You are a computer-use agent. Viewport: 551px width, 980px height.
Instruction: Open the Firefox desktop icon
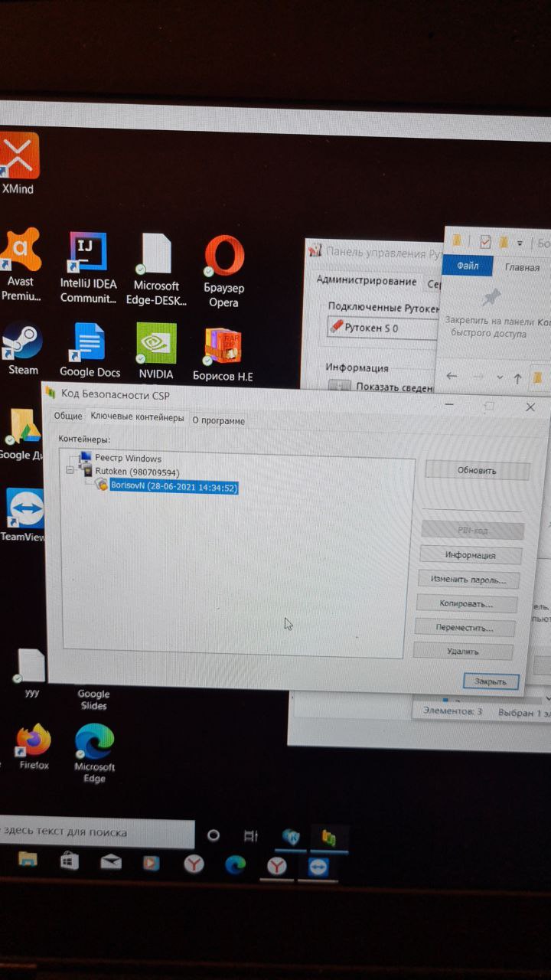point(34,746)
